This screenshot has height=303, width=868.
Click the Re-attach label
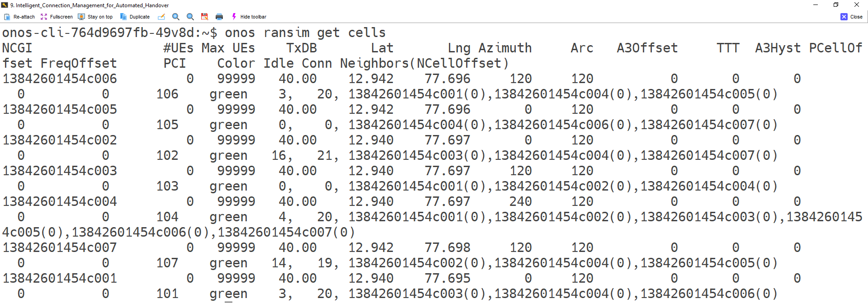[x=24, y=17]
